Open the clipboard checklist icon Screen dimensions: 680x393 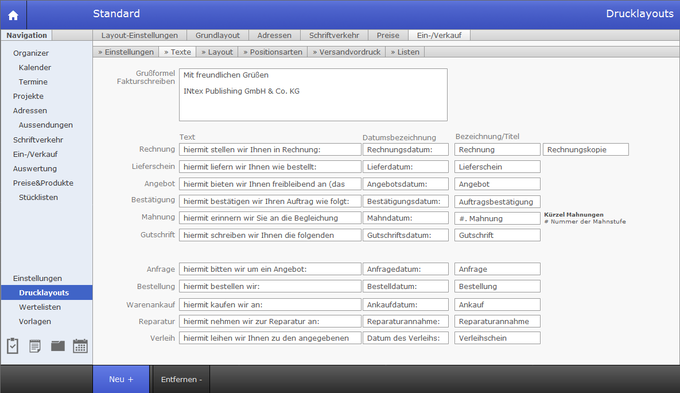[x=13, y=346]
